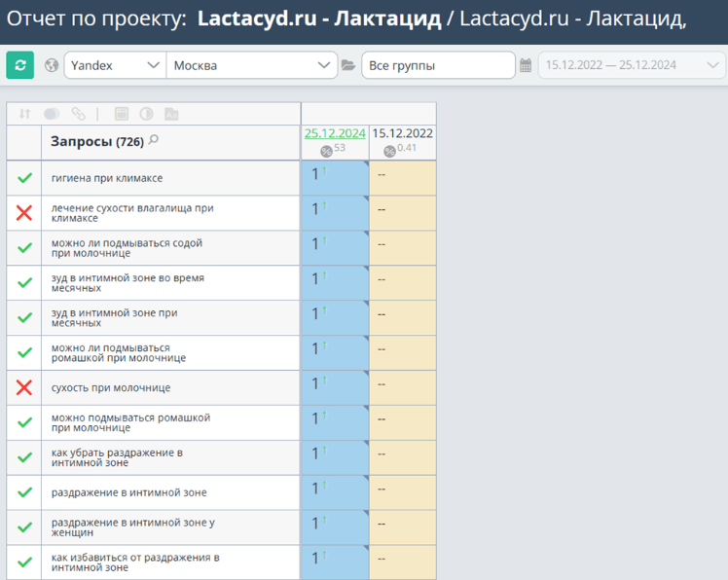Open the Москва region dropdown

pyautogui.click(x=252, y=65)
